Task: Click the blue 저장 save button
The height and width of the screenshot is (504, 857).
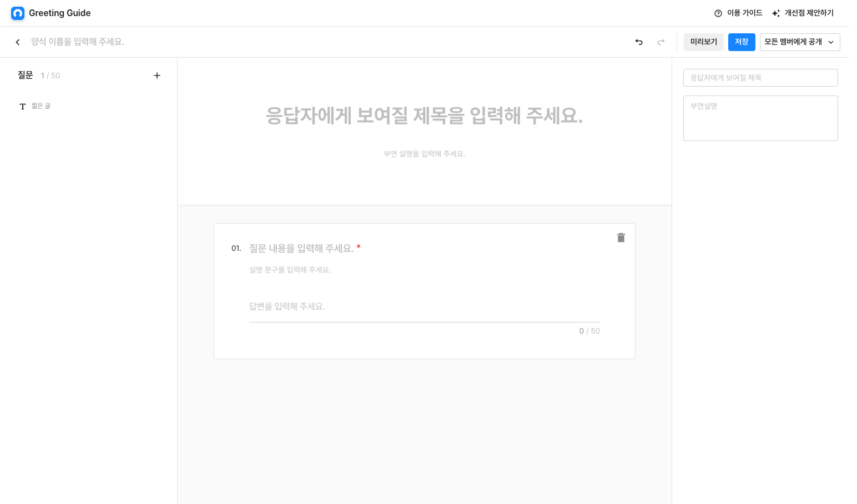Action: (742, 42)
